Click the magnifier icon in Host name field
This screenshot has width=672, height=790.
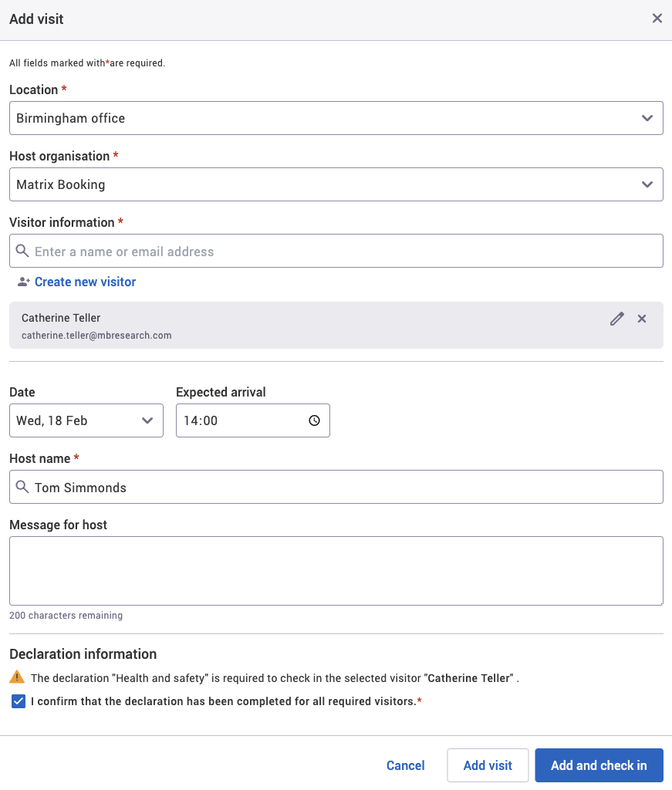coord(22,487)
